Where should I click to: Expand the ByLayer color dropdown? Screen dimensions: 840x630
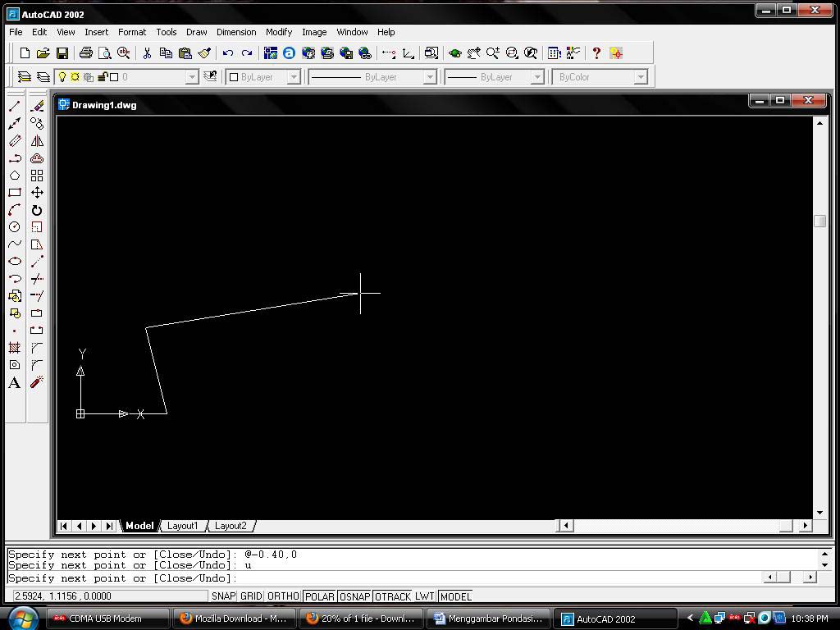coord(294,77)
